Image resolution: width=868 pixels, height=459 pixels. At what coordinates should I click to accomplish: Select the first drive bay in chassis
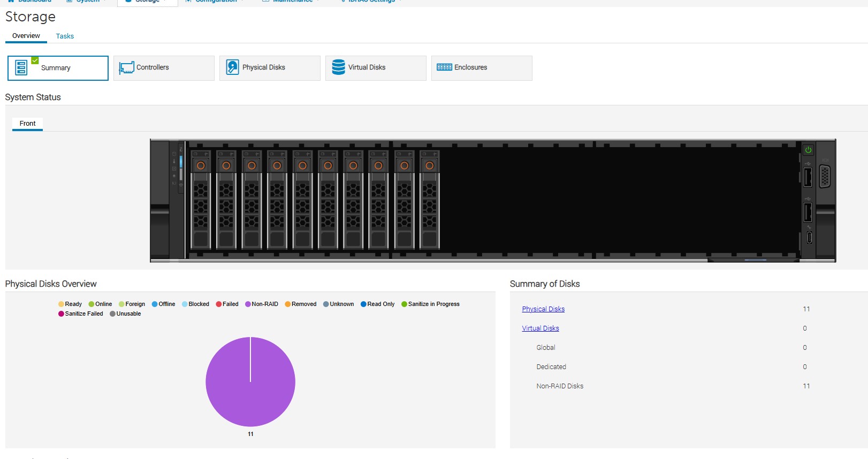tap(201, 200)
